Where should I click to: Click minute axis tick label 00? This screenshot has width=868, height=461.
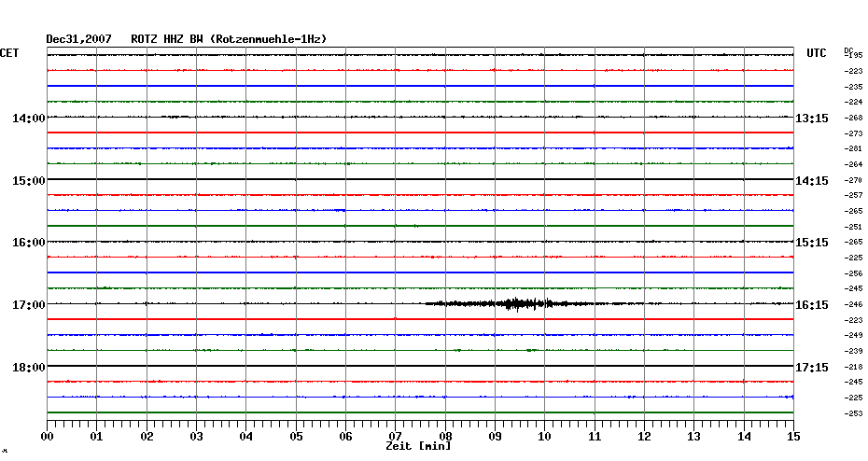47,437
